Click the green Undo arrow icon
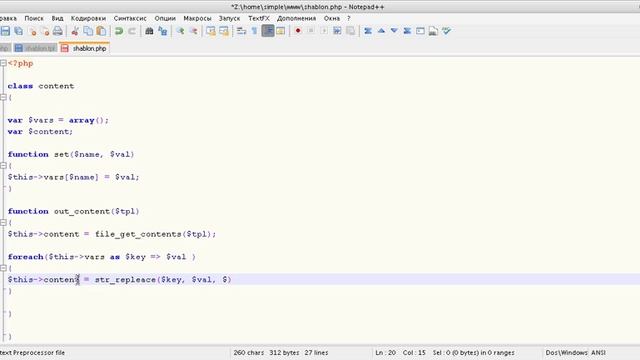640x360 pixels. [119, 31]
